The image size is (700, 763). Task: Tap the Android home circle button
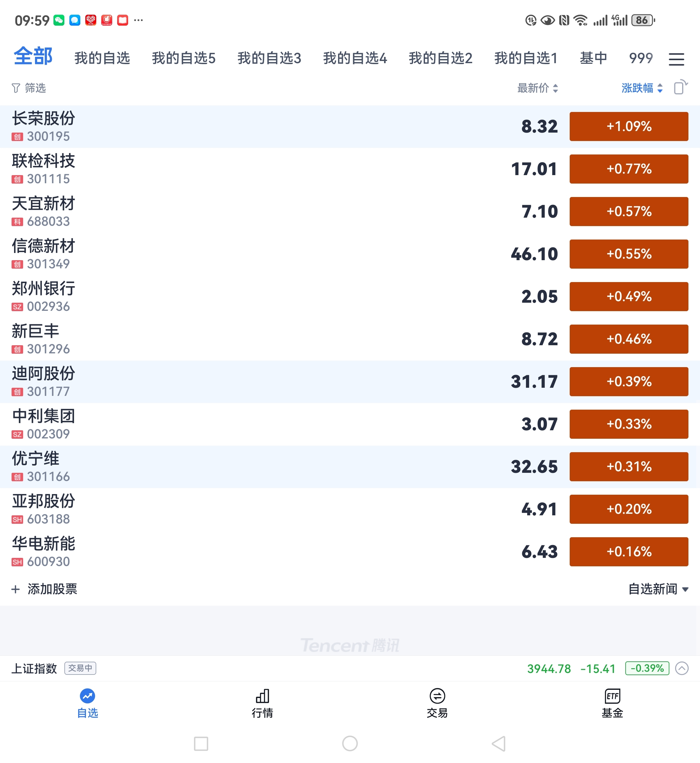coord(350,743)
